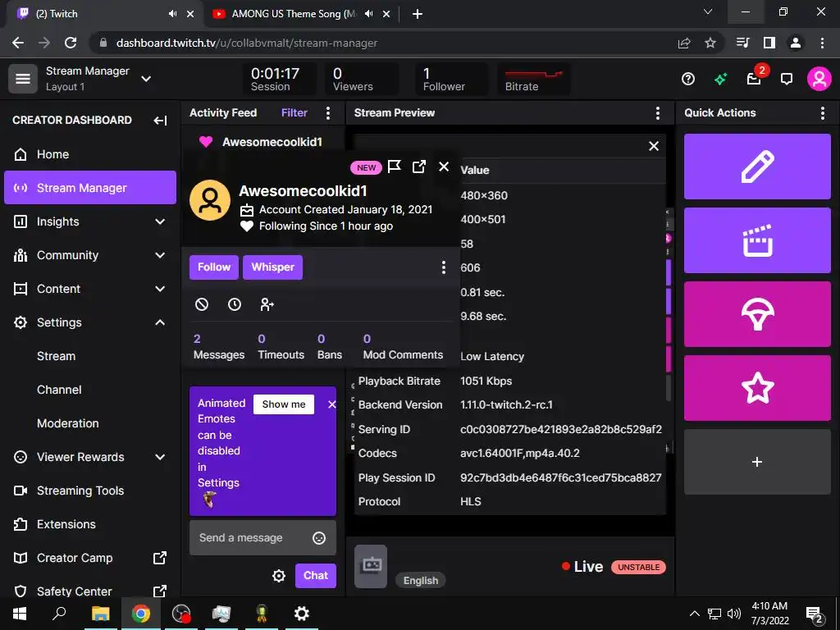Expand the Community section
840x630 pixels.
160,255
